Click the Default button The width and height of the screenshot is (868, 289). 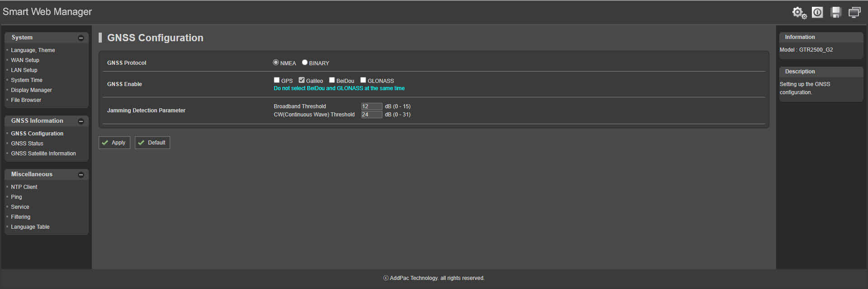click(153, 143)
